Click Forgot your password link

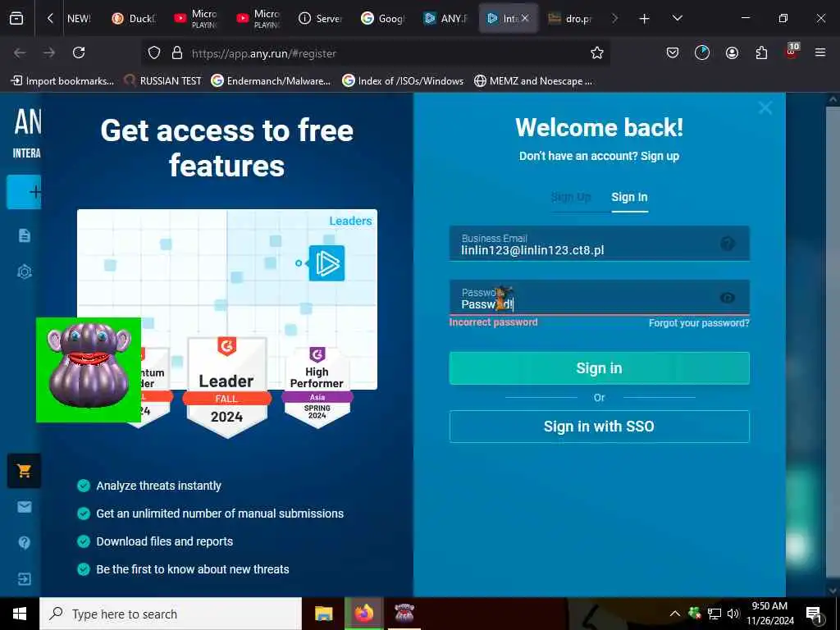tap(699, 323)
